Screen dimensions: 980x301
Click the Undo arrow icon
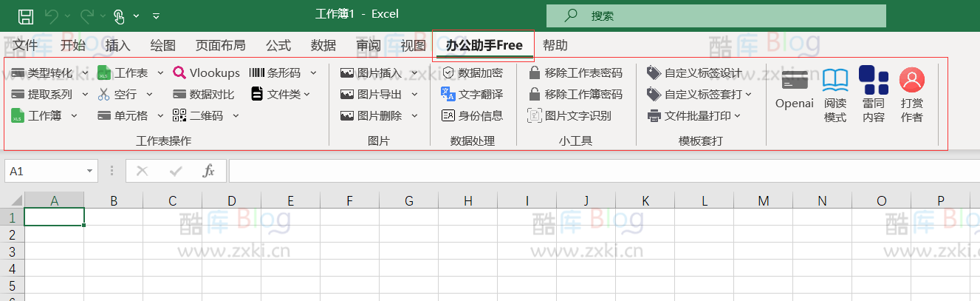coord(51,16)
